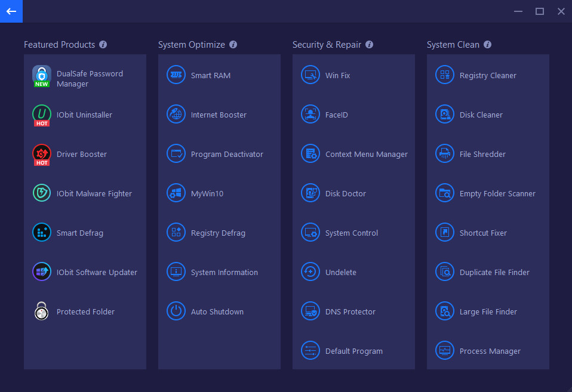
Task: Open File Shredder icon
Action: click(x=444, y=153)
